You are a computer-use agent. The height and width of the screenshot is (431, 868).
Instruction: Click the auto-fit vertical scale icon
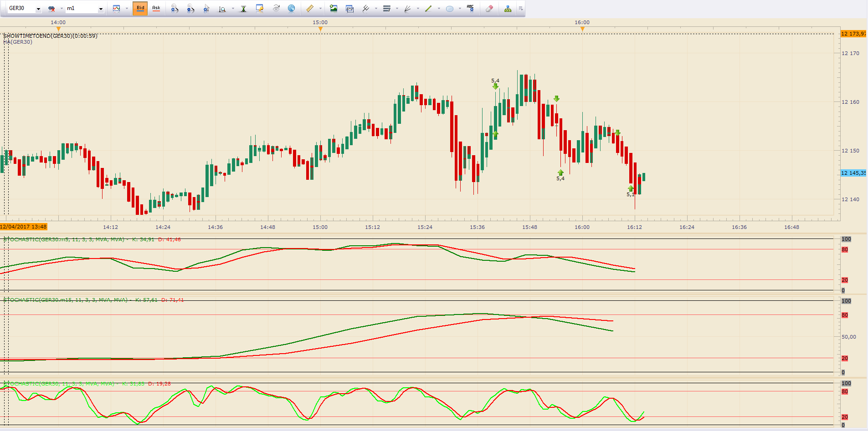(x=243, y=9)
